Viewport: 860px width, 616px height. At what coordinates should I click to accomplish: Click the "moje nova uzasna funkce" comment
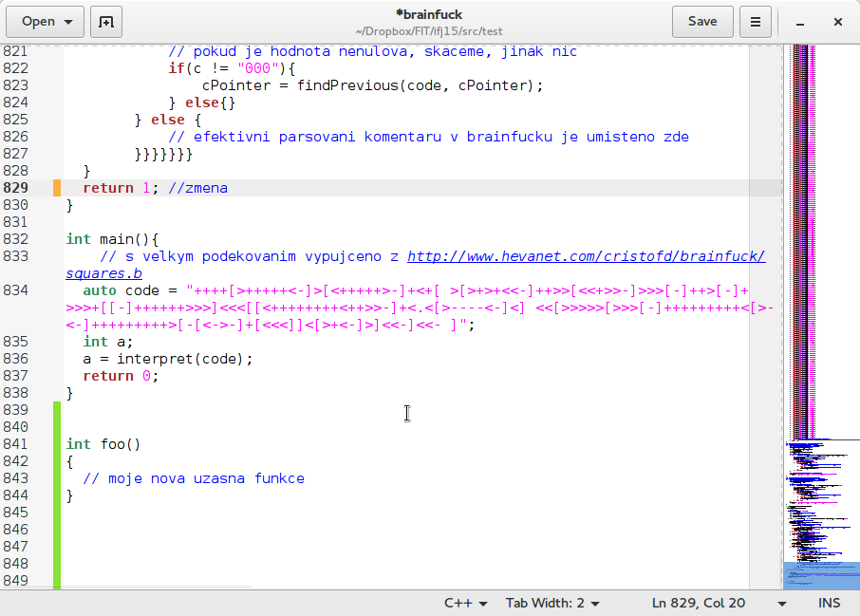click(x=194, y=478)
